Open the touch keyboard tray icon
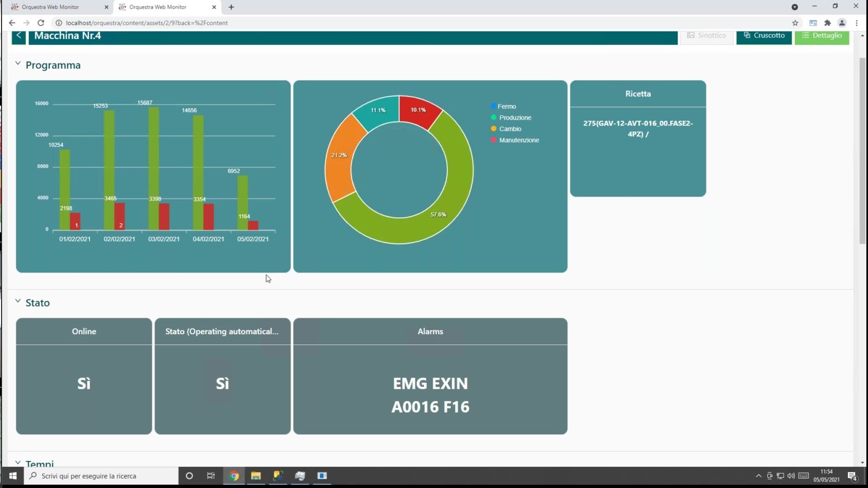 click(804, 476)
